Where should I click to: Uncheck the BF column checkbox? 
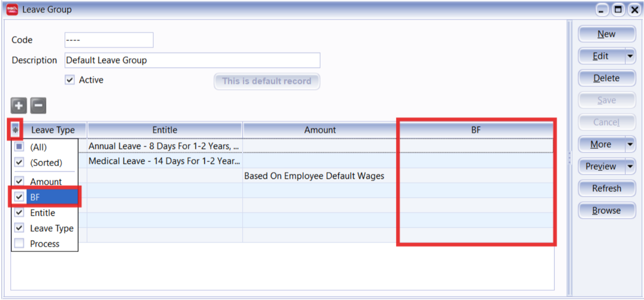point(19,197)
